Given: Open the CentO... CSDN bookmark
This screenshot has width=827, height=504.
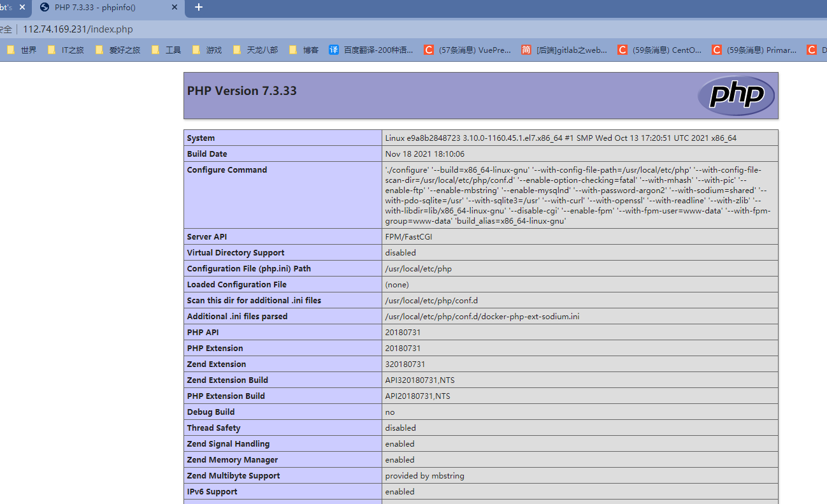Looking at the screenshot, I should 660,50.
